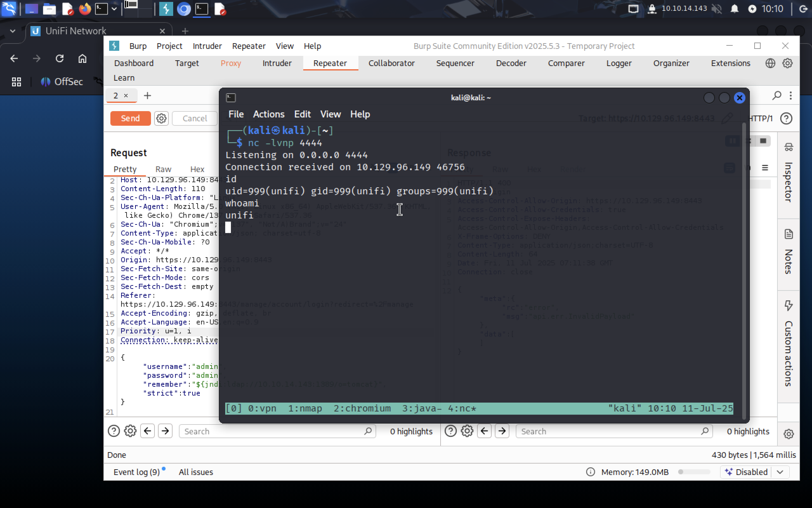Open the Custom actions side panel

tap(789, 343)
